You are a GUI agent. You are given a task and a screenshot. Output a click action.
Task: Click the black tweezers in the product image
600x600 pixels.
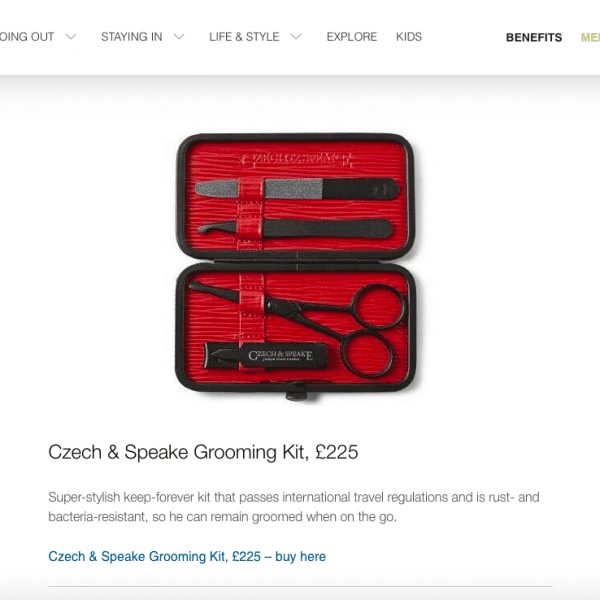(295, 229)
